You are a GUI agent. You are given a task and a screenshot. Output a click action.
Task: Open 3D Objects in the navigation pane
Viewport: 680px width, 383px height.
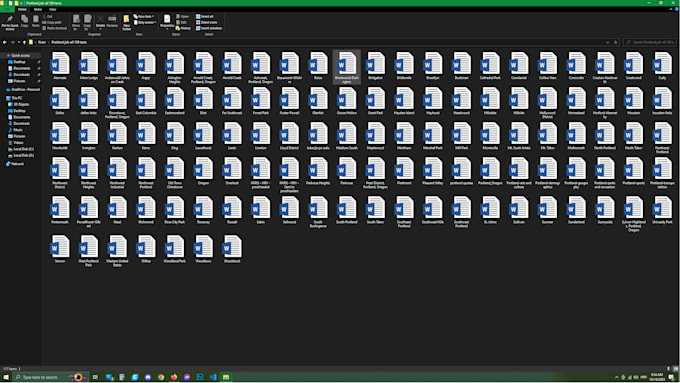tap(19, 104)
